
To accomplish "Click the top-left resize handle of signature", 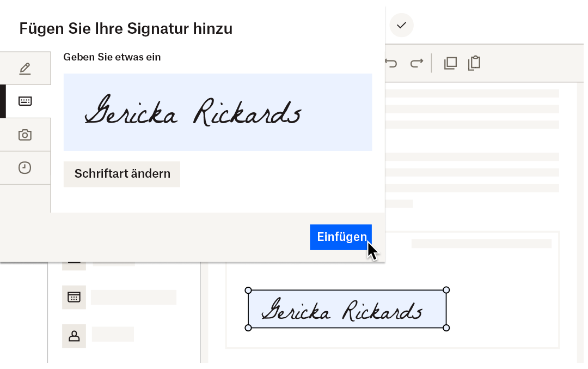I will (248, 290).
